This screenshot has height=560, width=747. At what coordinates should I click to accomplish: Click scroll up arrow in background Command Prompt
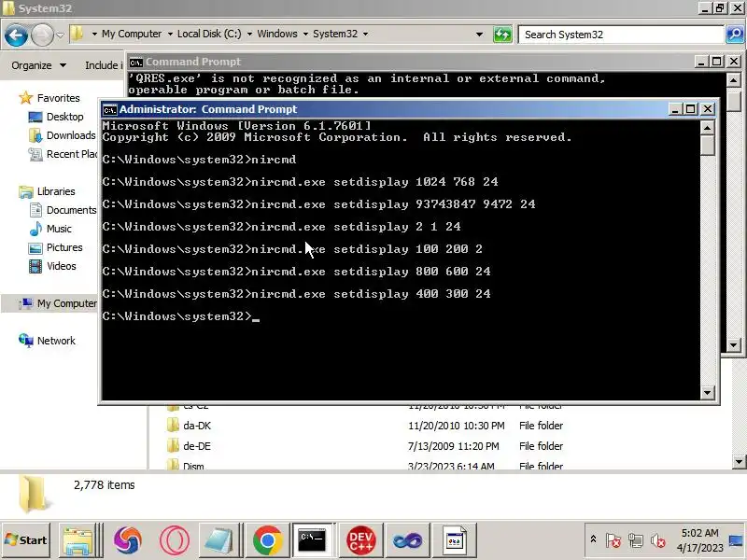coord(733,80)
